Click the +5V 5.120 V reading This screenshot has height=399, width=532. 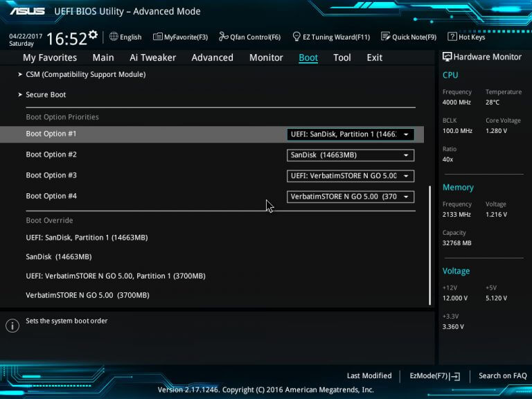(496, 299)
